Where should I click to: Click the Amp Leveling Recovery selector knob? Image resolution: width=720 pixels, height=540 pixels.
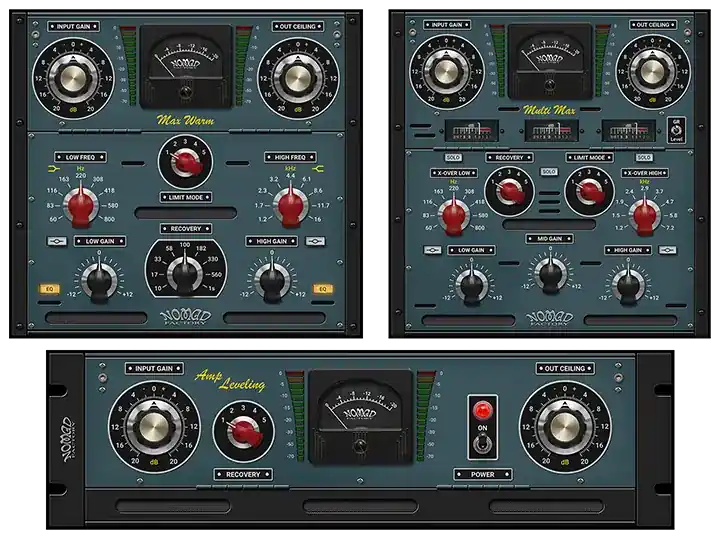click(243, 432)
